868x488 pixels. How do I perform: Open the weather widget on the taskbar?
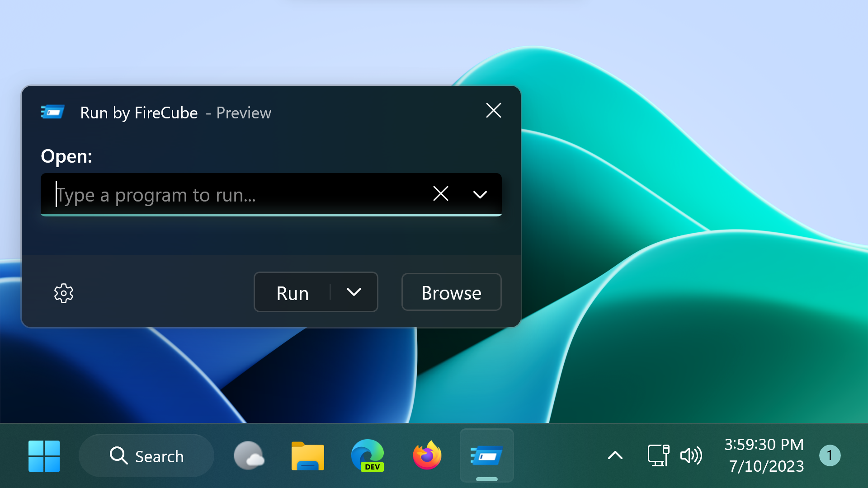pyautogui.click(x=249, y=455)
